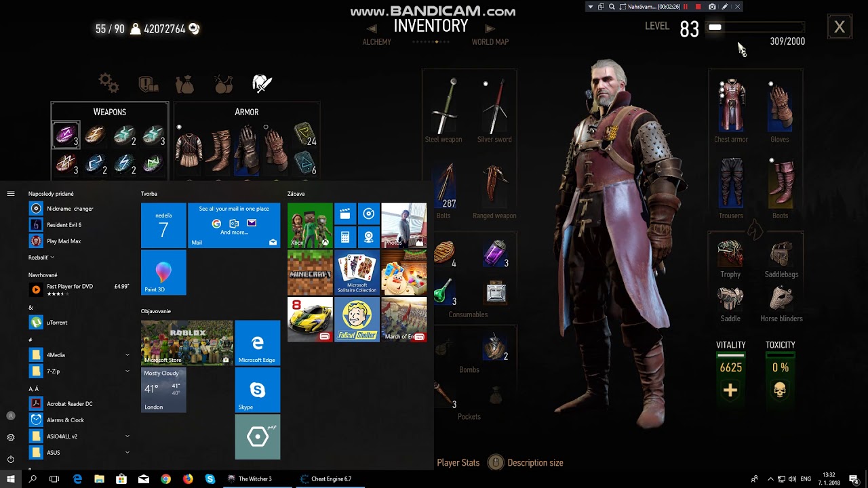Expand the recently added list via Rozbaliť
Image resolution: width=868 pixels, height=488 pixels.
41,258
